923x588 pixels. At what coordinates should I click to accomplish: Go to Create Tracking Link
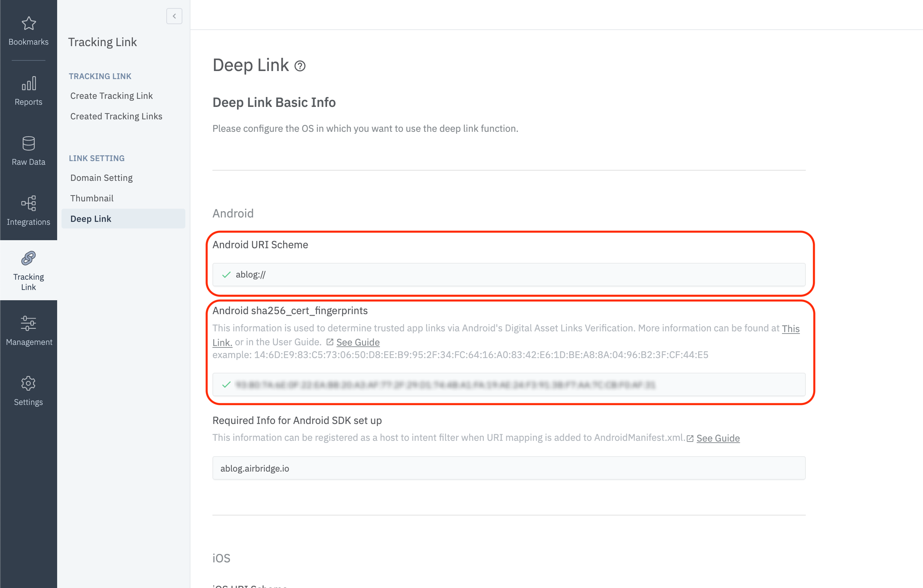(111, 96)
